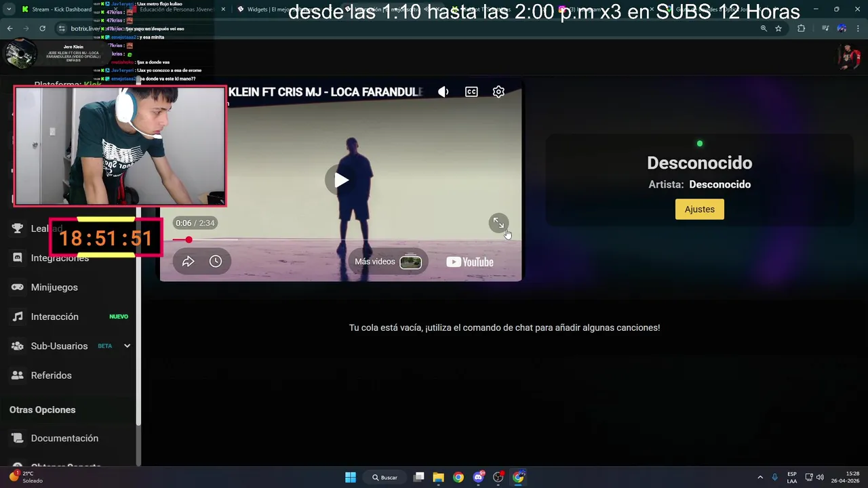Screen dimensions: 868x488
Task: Click the Artista: Desconocido text
Action: pos(699,184)
